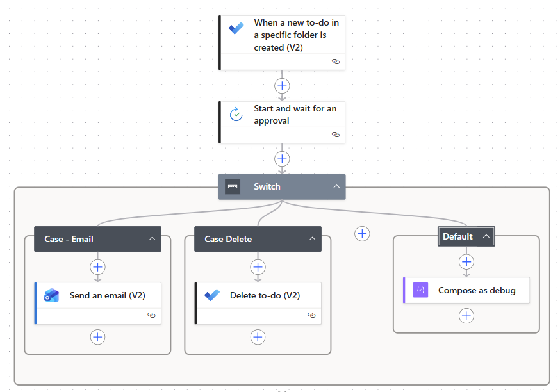This screenshot has height=392, width=560.
Task: Add a new case beside 'Case Delete'
Action: tap(362, 234)
